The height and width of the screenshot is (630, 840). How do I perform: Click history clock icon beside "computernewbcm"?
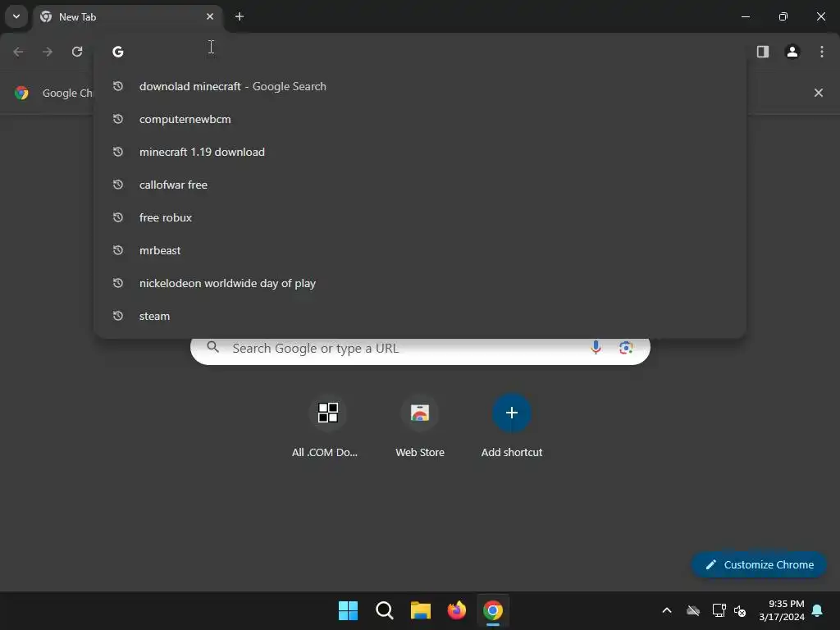coord(118,119)
